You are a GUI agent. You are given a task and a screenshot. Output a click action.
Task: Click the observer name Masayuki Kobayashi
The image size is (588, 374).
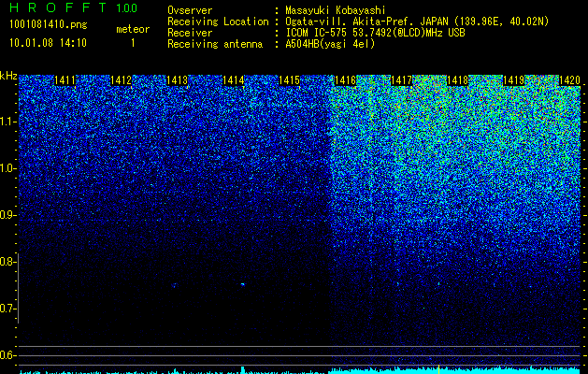point(335,10)
